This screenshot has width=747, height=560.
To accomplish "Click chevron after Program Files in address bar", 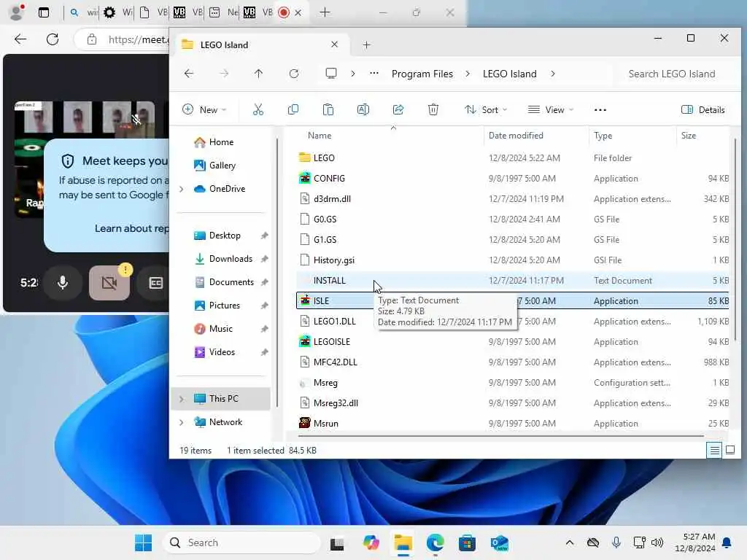I will (468, 74).
